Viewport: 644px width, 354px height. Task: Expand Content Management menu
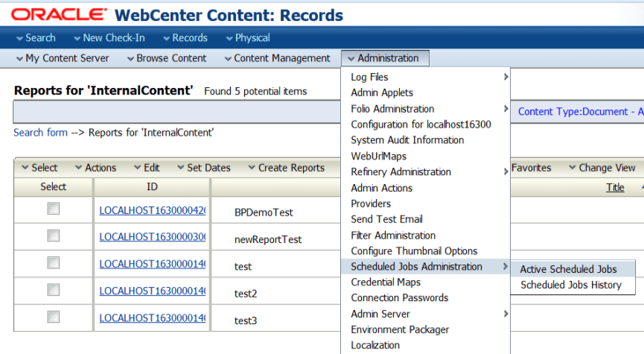point(277,58)
